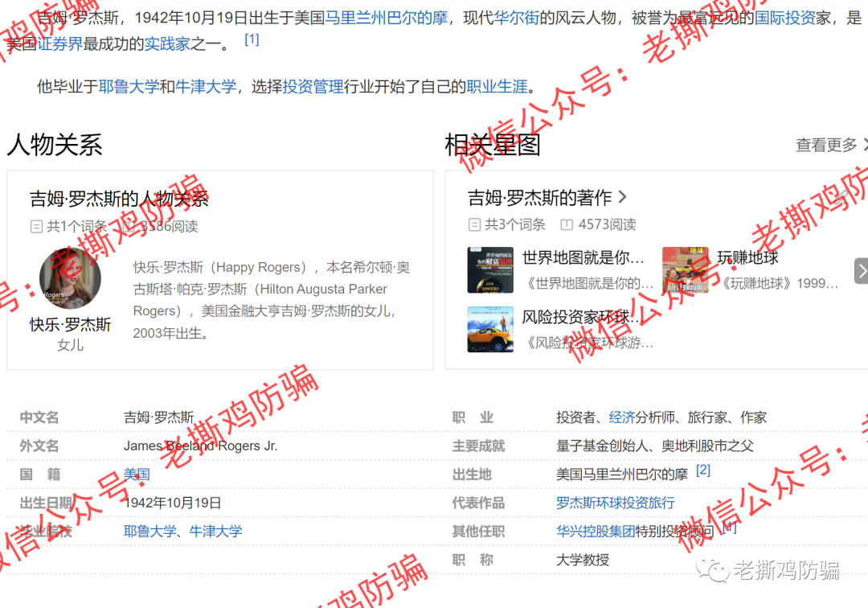Screen dimensions: 868x608
Task: Open the 美国 link in the 国籍 row
Action: [137, 474]
